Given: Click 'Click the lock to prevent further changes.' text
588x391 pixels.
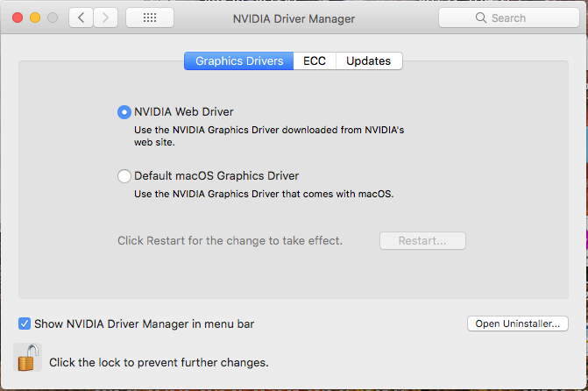Looking at the screenshot, I should pyautogui.click(x=159, y=362).
